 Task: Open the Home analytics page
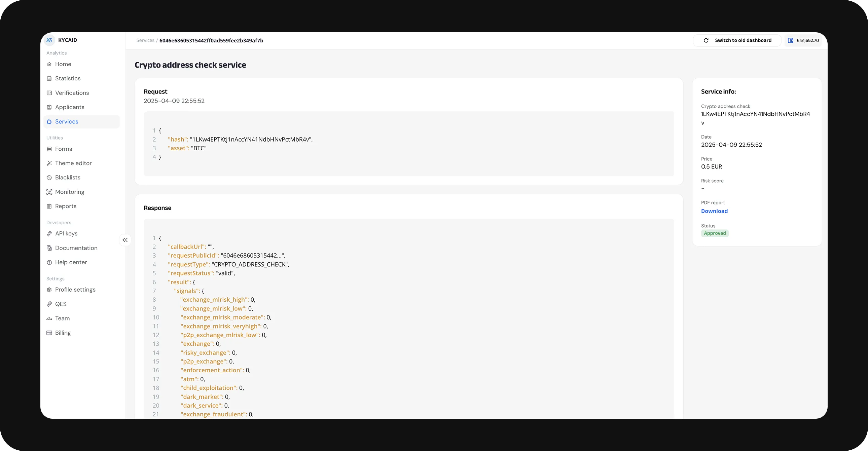tap(63, 64)
